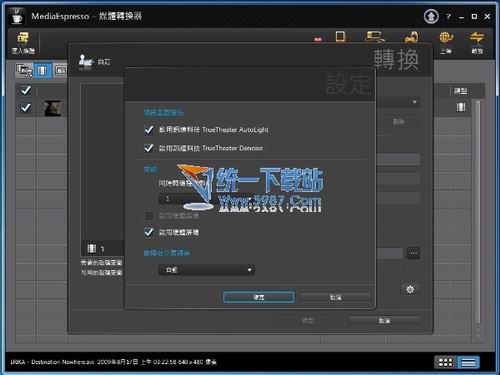
Task: Uncheck the video item row checkbox
Action: tap(26, 108)
